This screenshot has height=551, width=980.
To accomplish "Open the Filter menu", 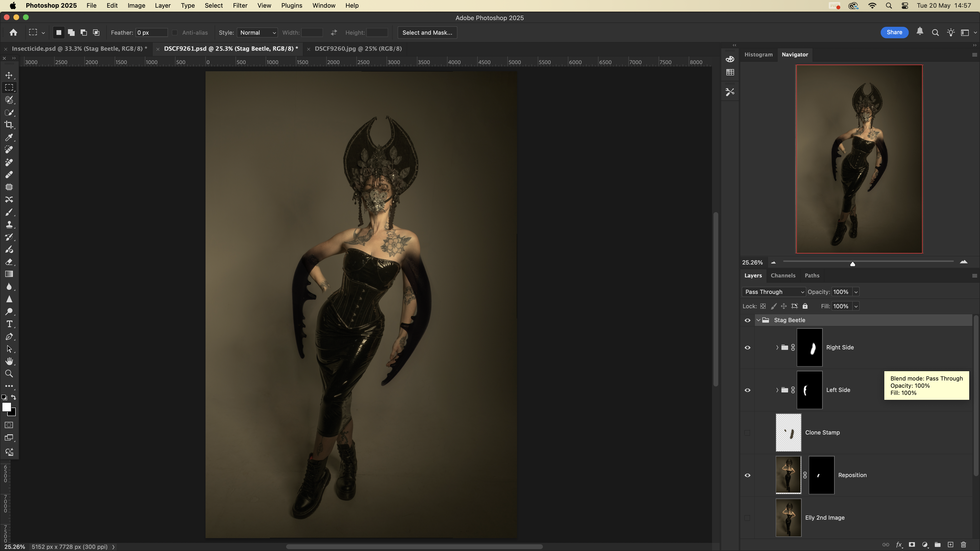I will tap(240, 6).
